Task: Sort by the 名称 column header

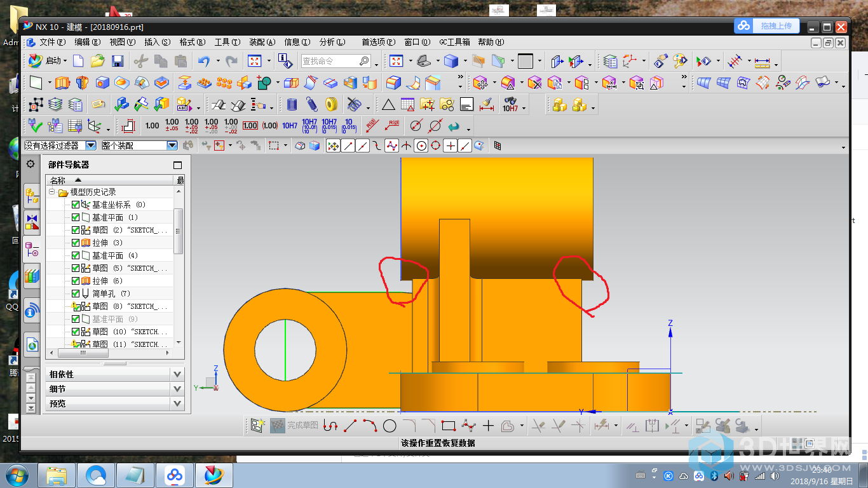Action: click(x=110, y=180)
